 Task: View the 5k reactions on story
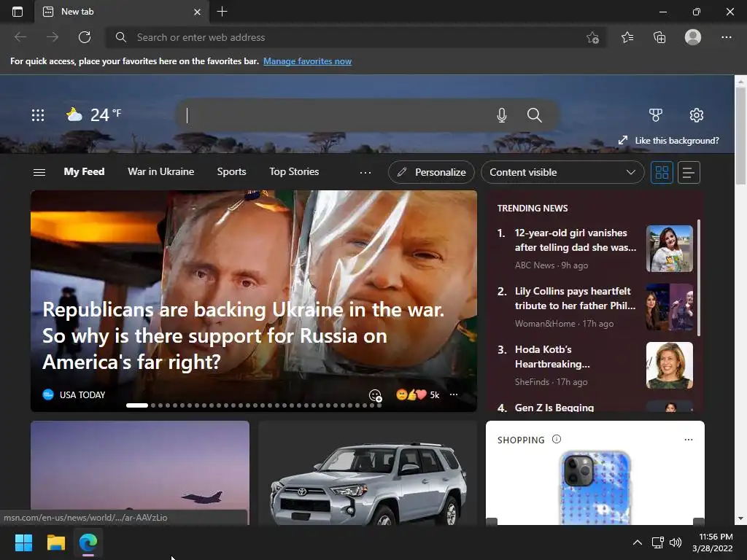click(x=417, y=394)
